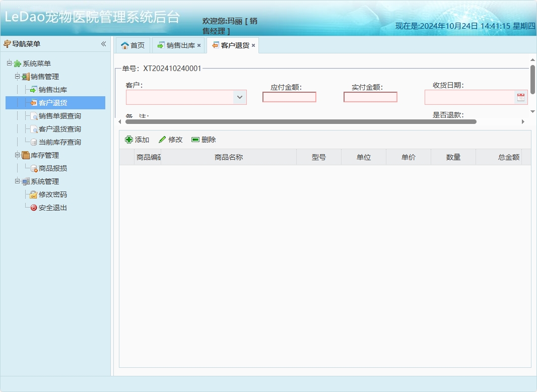The image size is (537, 392).
Task: Collapse navigation menu with the « arrow
Action: pos(104,44)
